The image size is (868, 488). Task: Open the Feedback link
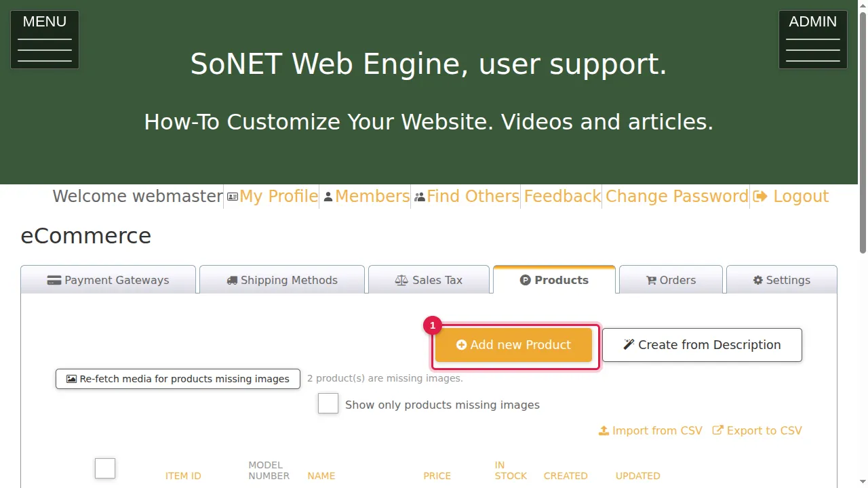(562, 197)
